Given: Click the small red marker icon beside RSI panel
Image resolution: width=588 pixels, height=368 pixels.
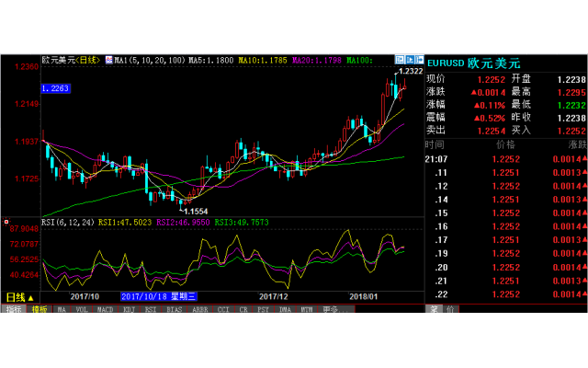Looking at the screenshot, I should 6,222.
